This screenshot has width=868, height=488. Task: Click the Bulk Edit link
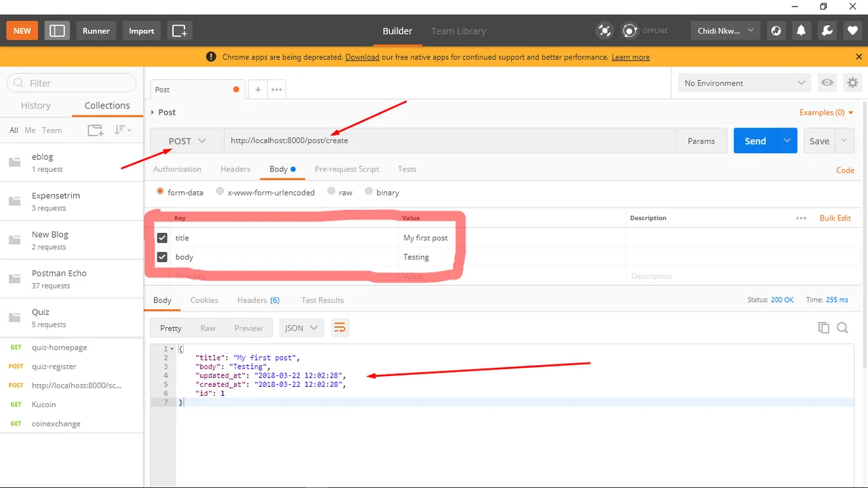click(835, 218)
